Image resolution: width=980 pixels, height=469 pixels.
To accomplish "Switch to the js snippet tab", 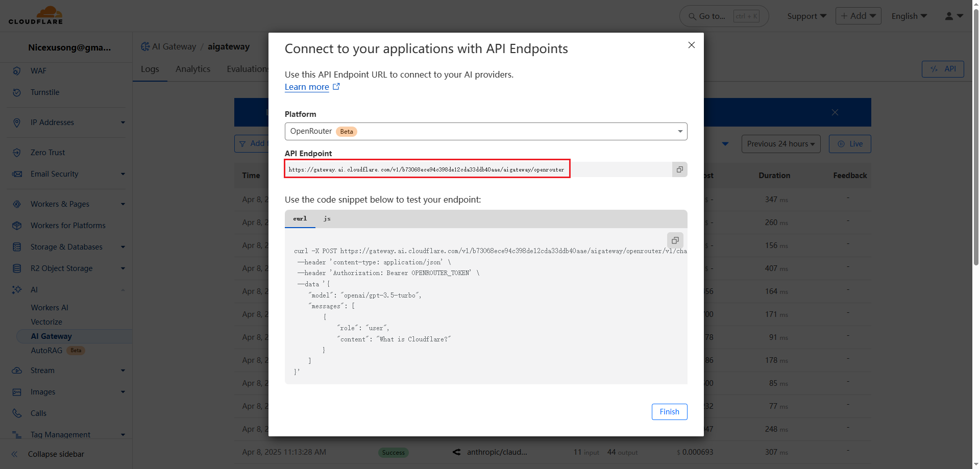I will 327,218.
